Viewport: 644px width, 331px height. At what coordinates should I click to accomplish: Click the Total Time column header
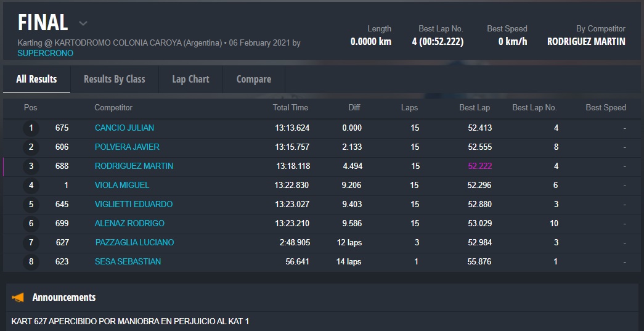pyautogui.click(x=290, y=107)
